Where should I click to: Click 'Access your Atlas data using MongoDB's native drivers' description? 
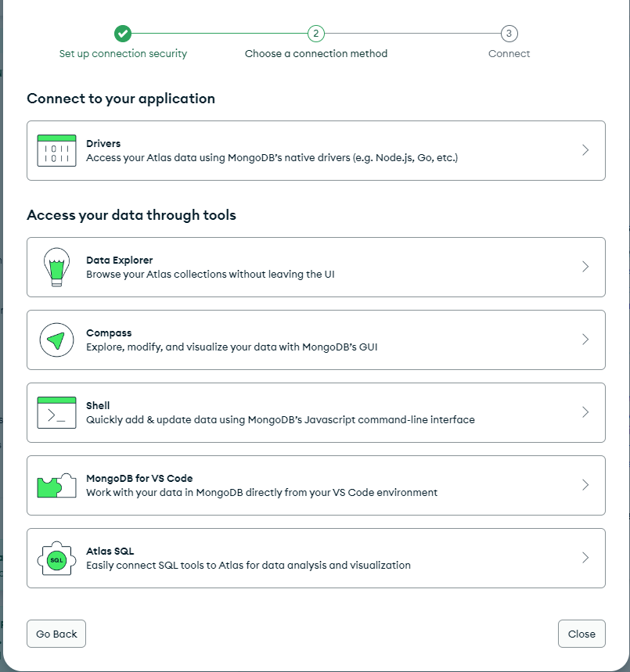pyautogui.click(x=272, y=158)
